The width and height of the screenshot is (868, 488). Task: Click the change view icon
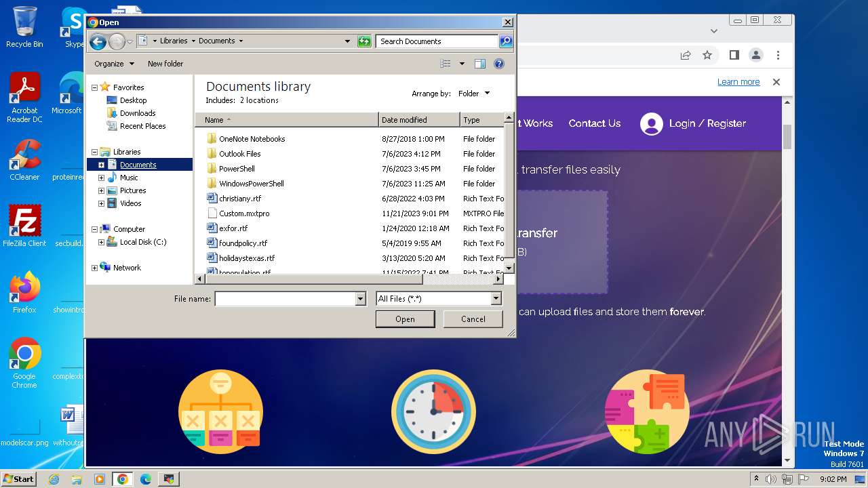445,64
